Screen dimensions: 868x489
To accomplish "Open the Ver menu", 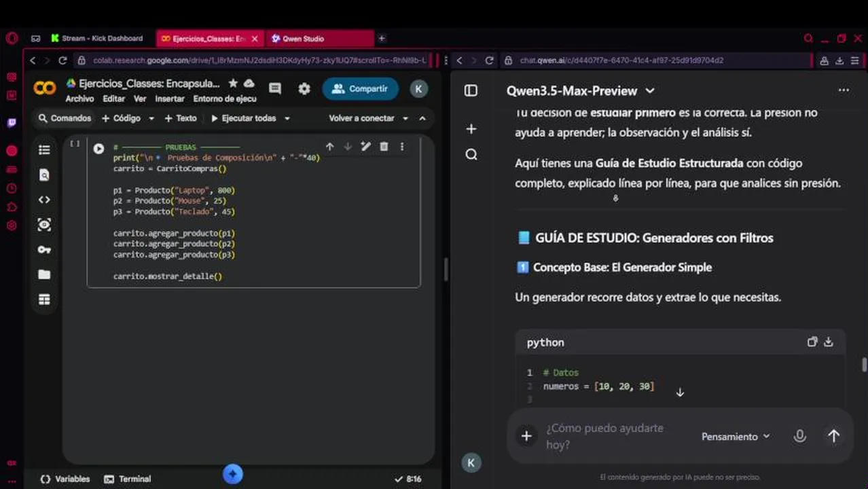I will (x=140, y=99).
